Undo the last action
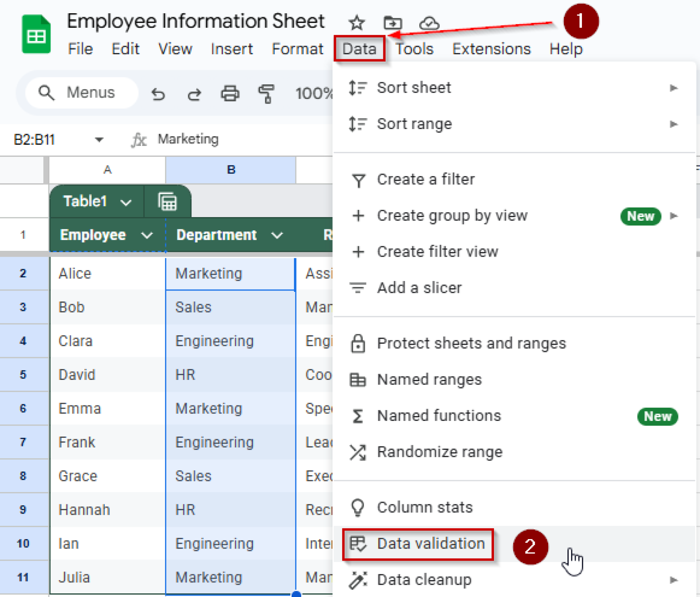Image resolution: width=700 pixels, height=597 pixels. coord(158,93)
